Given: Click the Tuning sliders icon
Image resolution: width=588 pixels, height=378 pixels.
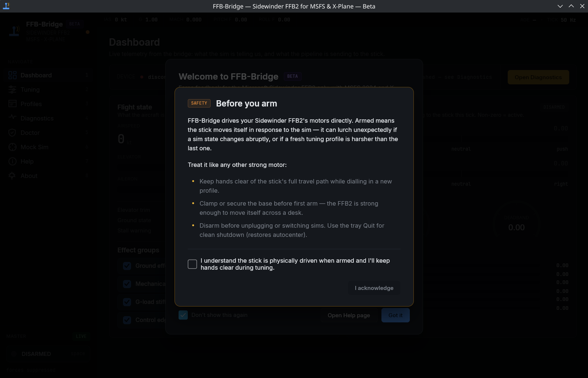Looking at the screenshot, I should pyautogui.click(x=13, y=90).
